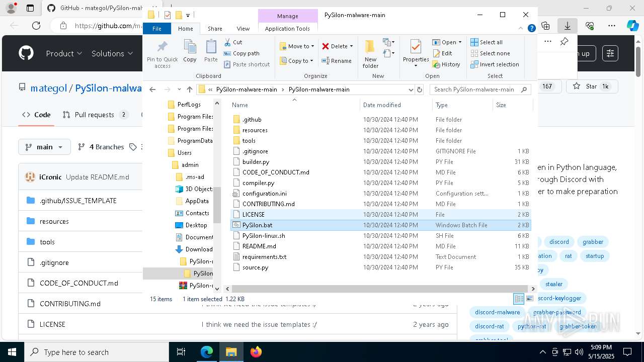Open taskbar notification center icon

pos(627,352)
